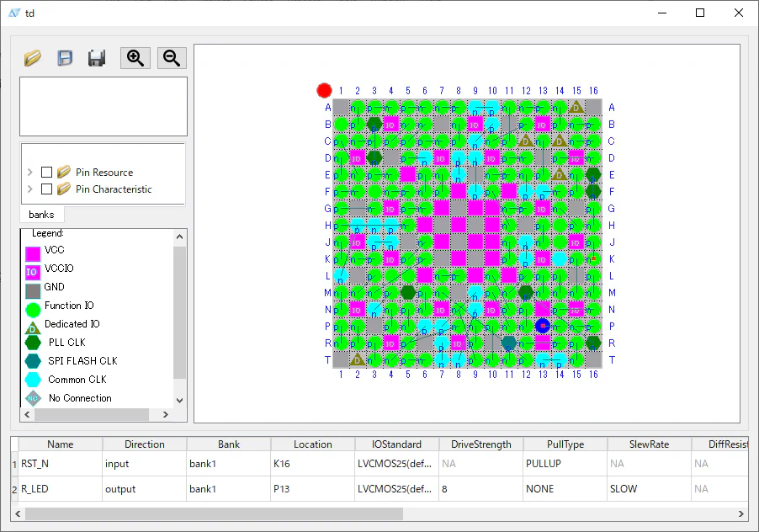Image resolution: width=759 pixels, height=532 pixels.
Task: Click the Location column header
Action: pos(312,444)
